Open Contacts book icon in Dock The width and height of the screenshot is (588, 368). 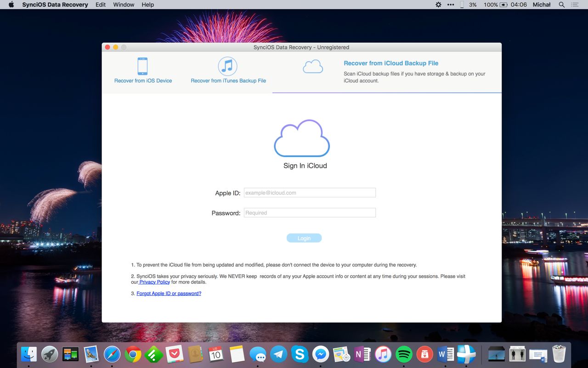(195, 354)
